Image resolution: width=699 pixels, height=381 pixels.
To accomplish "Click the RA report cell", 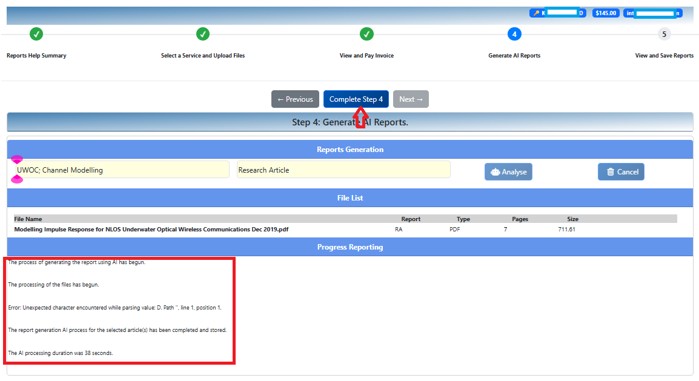I will [x=398, y=229].
